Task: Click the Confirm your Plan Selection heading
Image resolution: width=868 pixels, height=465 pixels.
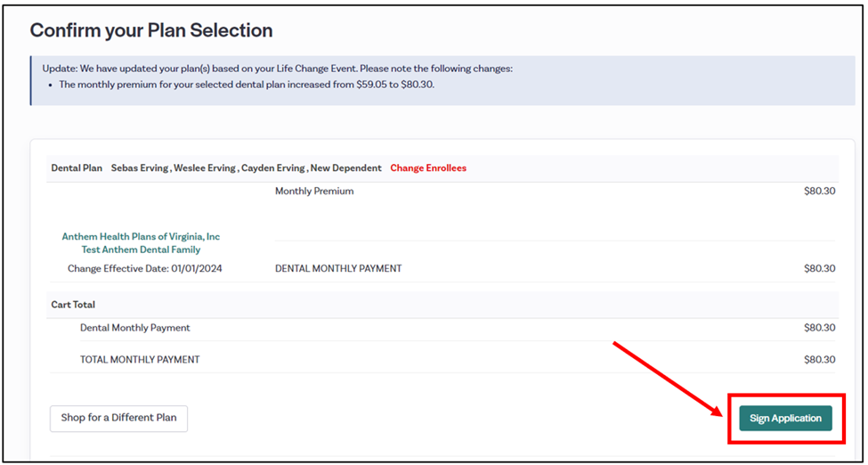Action: click(151, 30)
